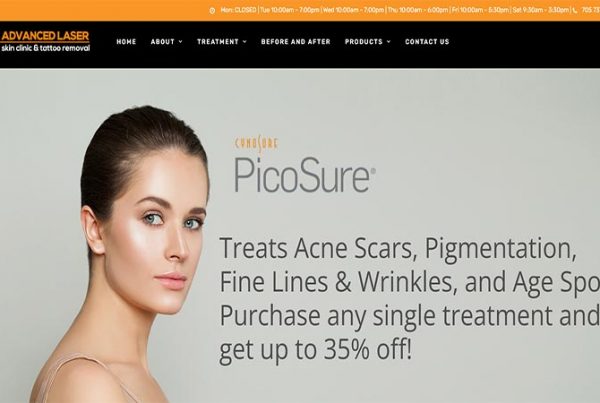Click the phone icon in orange bar
Screen dimensions: 600x403
575,11
